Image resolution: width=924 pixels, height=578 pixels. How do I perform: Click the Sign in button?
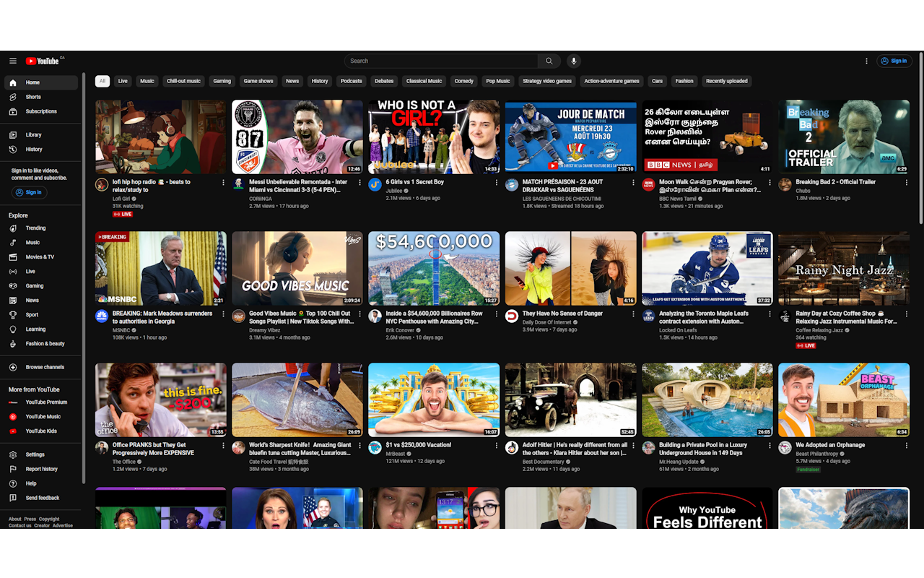894,61
